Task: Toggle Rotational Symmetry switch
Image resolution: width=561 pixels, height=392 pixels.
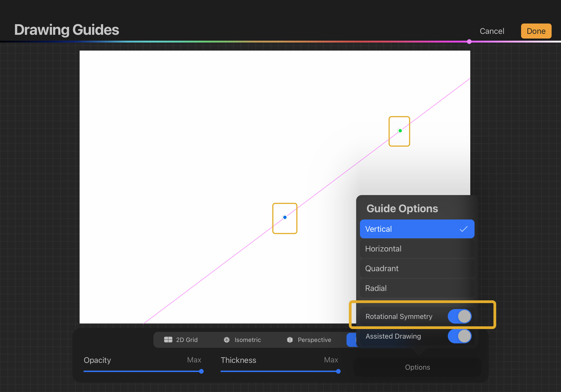Action: 459,317
